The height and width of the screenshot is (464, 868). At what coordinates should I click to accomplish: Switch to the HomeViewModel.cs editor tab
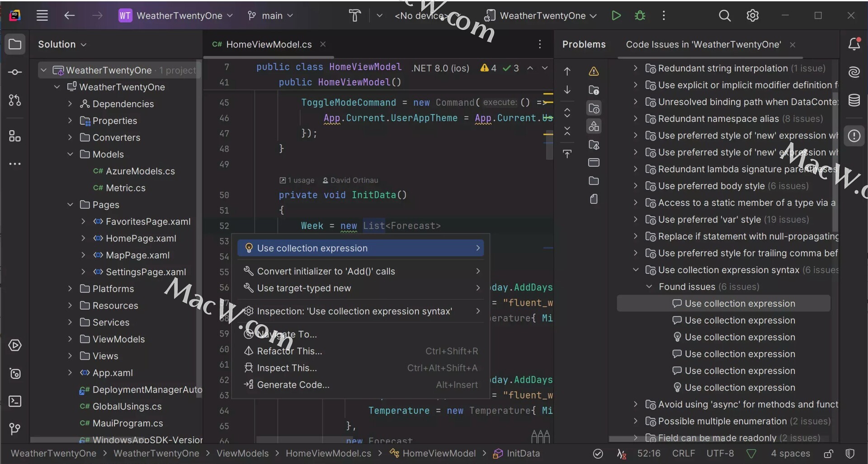click(x=269, y=44)
